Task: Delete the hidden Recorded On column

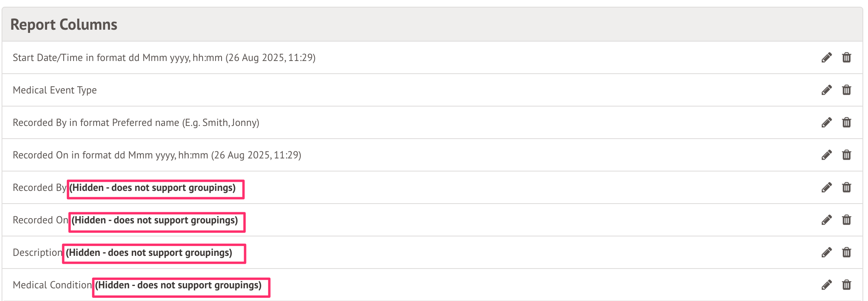Action: [x=847, y=220]
